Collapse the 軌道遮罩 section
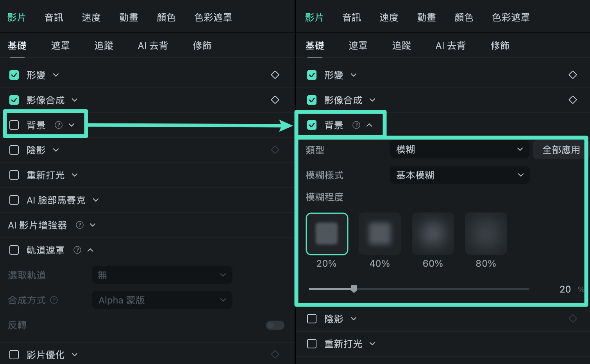The image size is (590, 364). (90, 250)
